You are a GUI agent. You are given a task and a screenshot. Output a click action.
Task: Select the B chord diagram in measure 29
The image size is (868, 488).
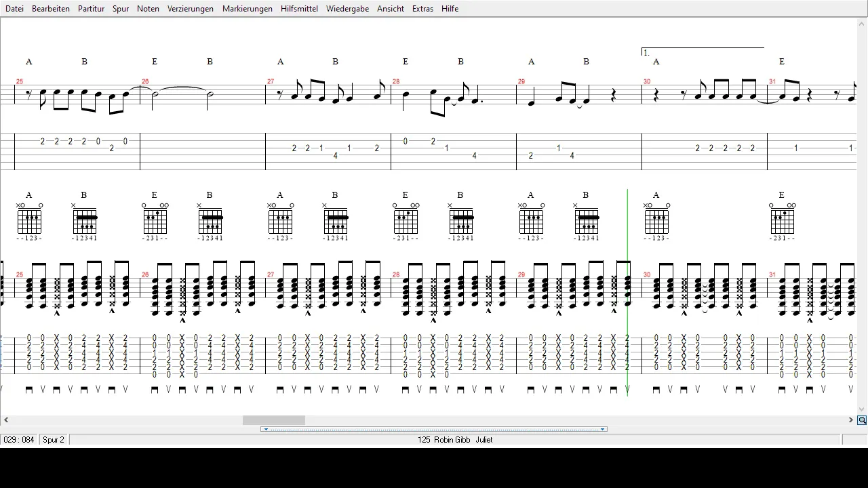pyautogui.click(x=587, y=221)
